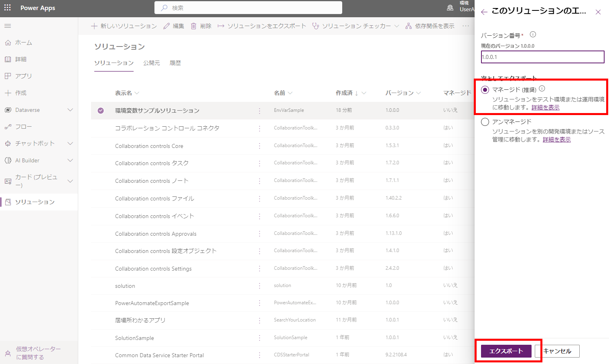Expand the AI Builder navigation section
609x364 pixels.
pyautogui.click(x=70, y=160)
